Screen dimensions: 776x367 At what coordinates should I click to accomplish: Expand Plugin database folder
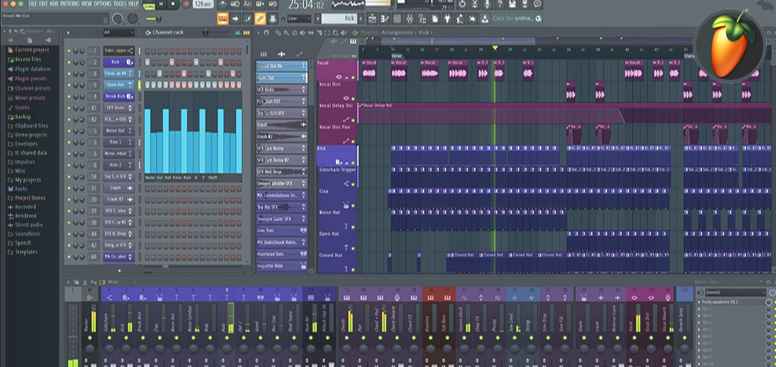pyautogui.click(x=30, y=69)
